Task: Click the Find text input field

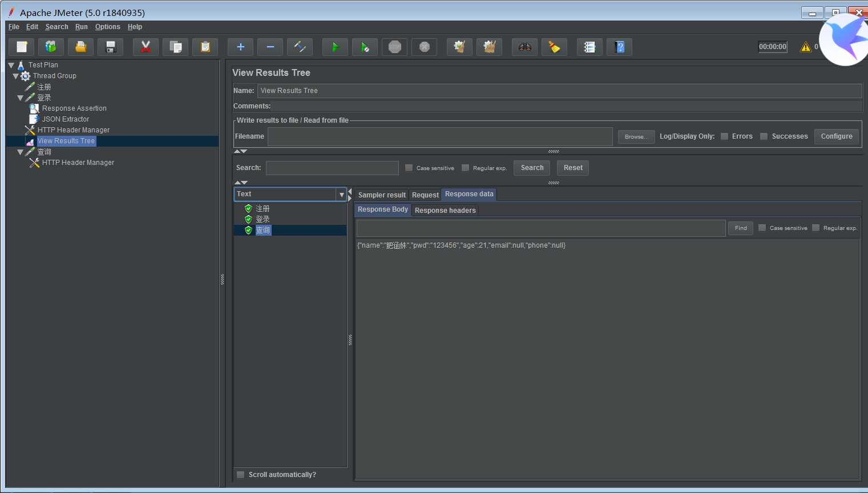Action: (541, 228)
